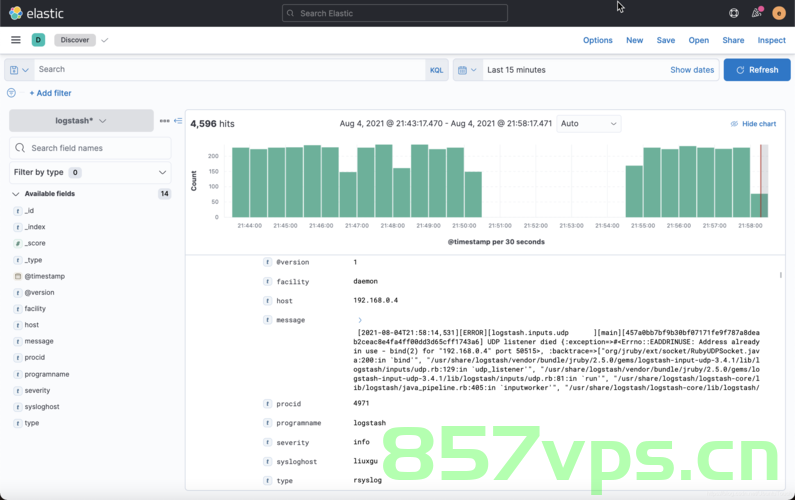
Task: Open the Discover breadcrumb chevron
Action: 104,40
